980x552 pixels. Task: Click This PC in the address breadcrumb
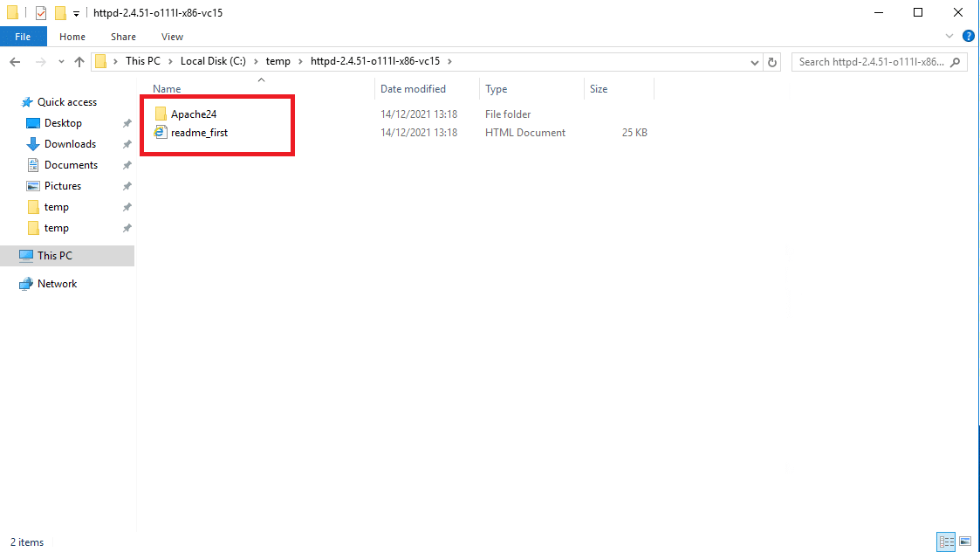pos(142,61)
